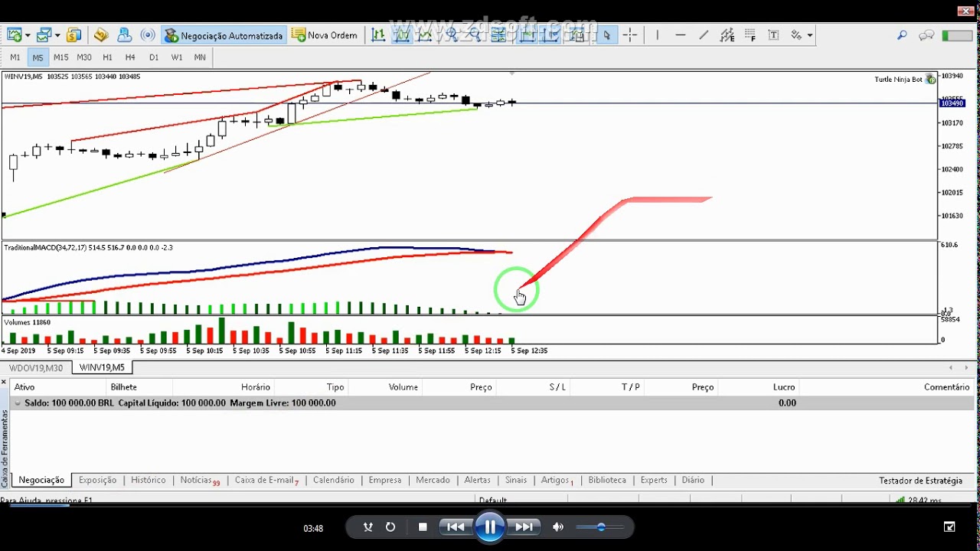Skip to the next track

(524, 527)
